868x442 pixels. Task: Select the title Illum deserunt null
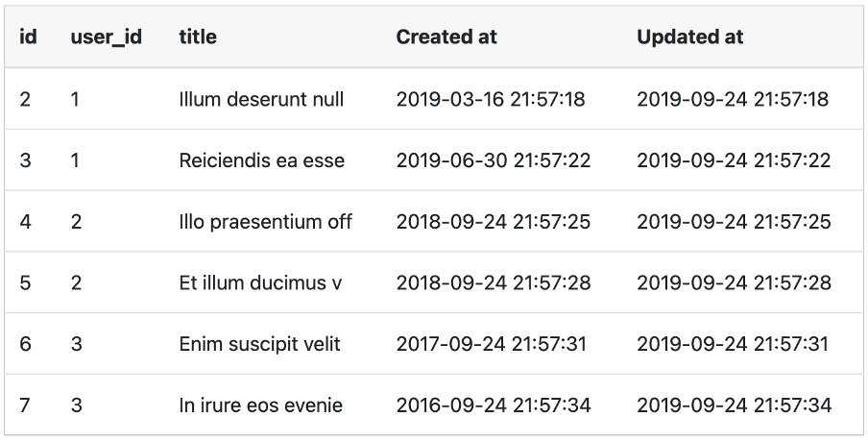pyautogui.click(x=261, y=99)
